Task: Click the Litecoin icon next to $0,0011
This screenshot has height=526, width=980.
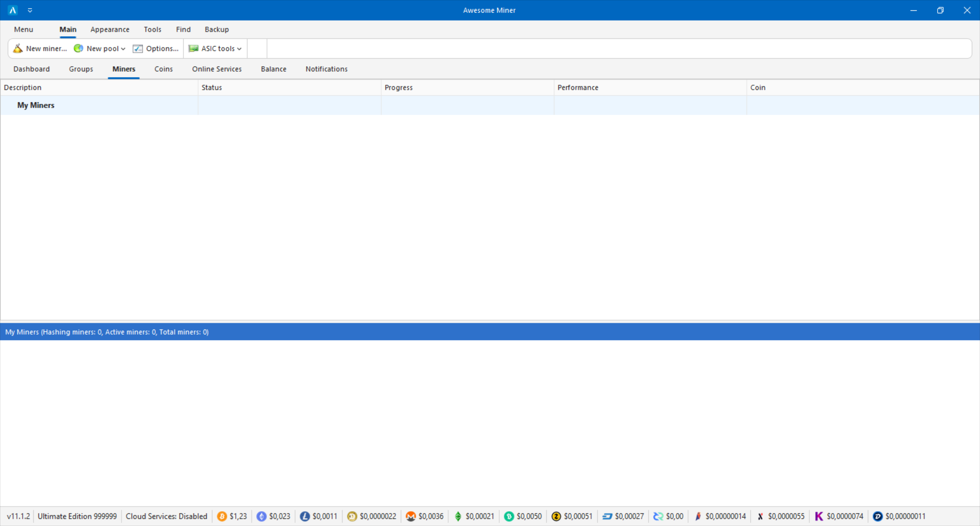Action: [305, 516]
